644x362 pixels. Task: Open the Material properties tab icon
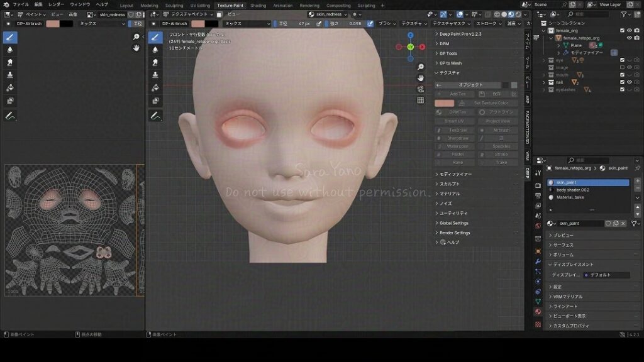pos(538,312)
